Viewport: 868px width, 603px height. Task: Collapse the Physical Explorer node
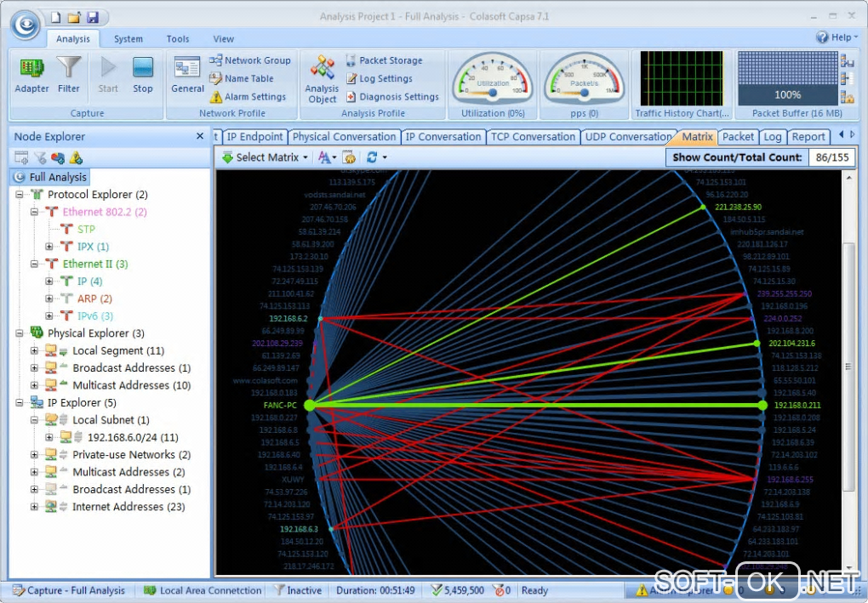coord(20,333)
